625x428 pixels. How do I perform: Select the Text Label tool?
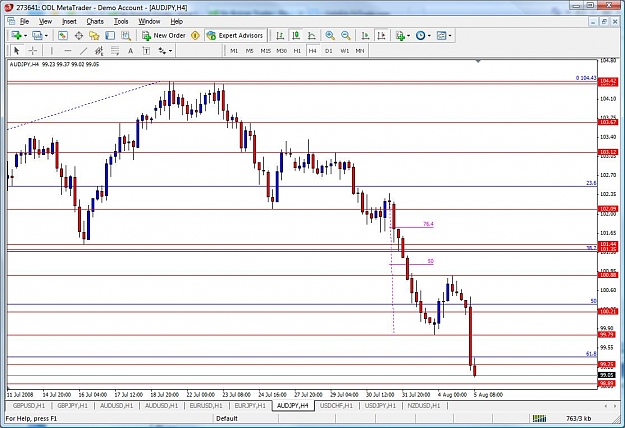146,51
